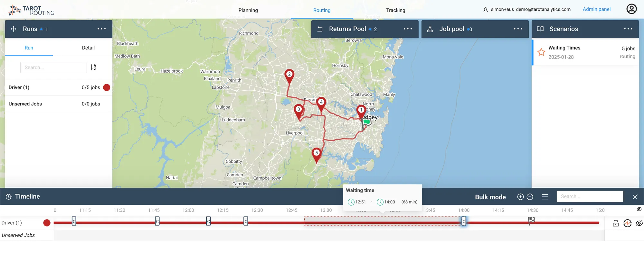Click the timeline zoom out minus icon
Screen dimensions: 644x260
(530, 197)
